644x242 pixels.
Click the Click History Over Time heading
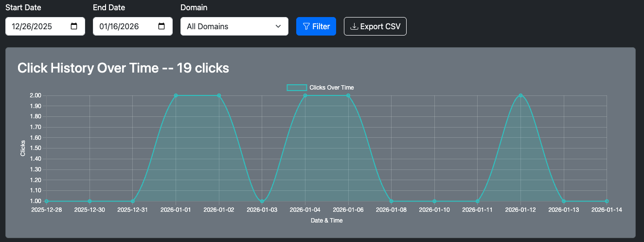tap(123, 68)
